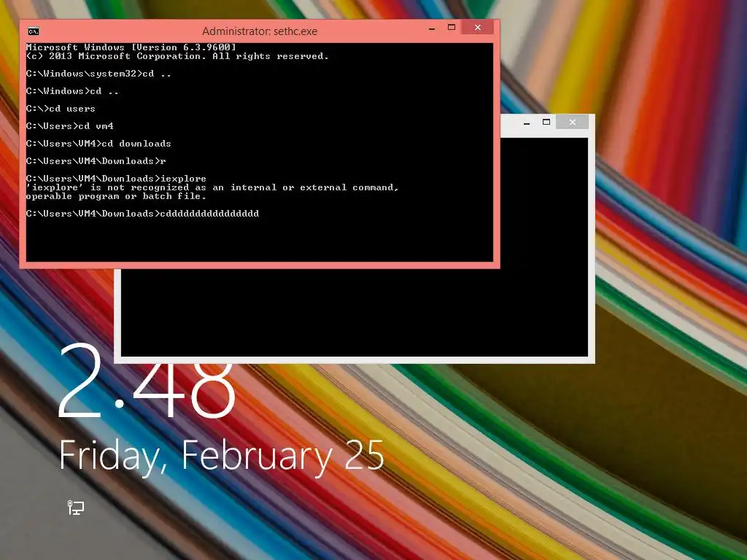Open the cmd system menu icon in sethc.exe window
747x560 pixels.
(x=34, y=31)
